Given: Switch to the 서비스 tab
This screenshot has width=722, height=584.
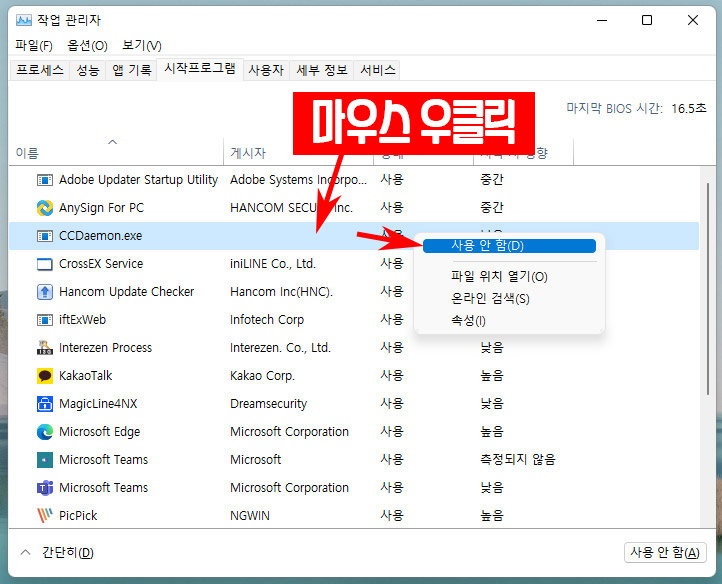Looking at the screenshot, I should [x=378, y=70].
